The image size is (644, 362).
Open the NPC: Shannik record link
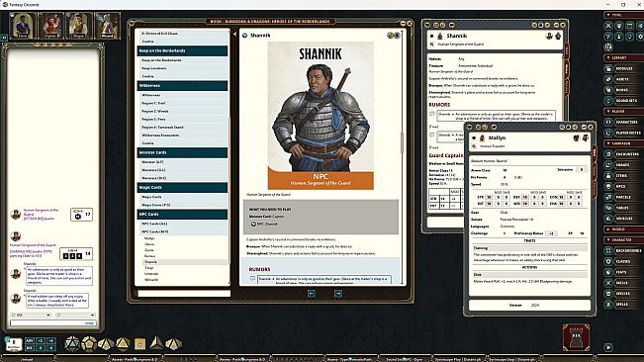click(264, 225)
